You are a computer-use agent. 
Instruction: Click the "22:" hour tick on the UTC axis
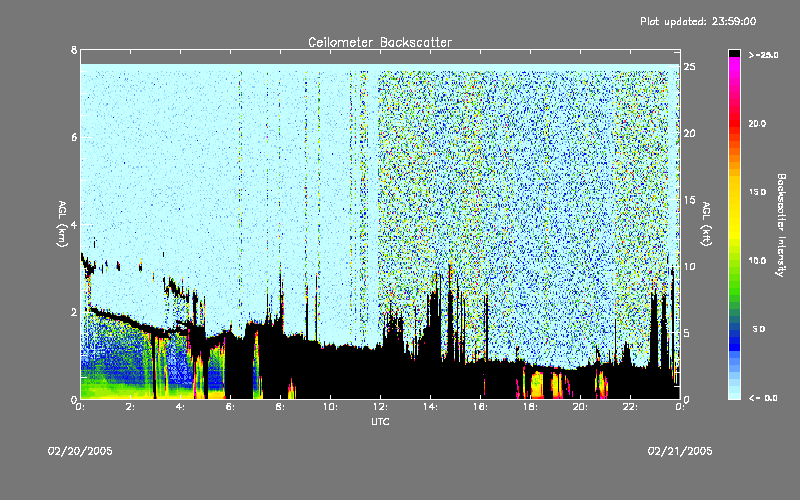(630, 407)
